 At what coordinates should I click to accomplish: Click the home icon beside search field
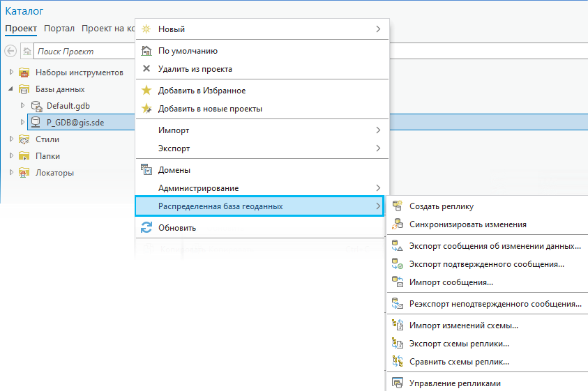click(27, 51)
